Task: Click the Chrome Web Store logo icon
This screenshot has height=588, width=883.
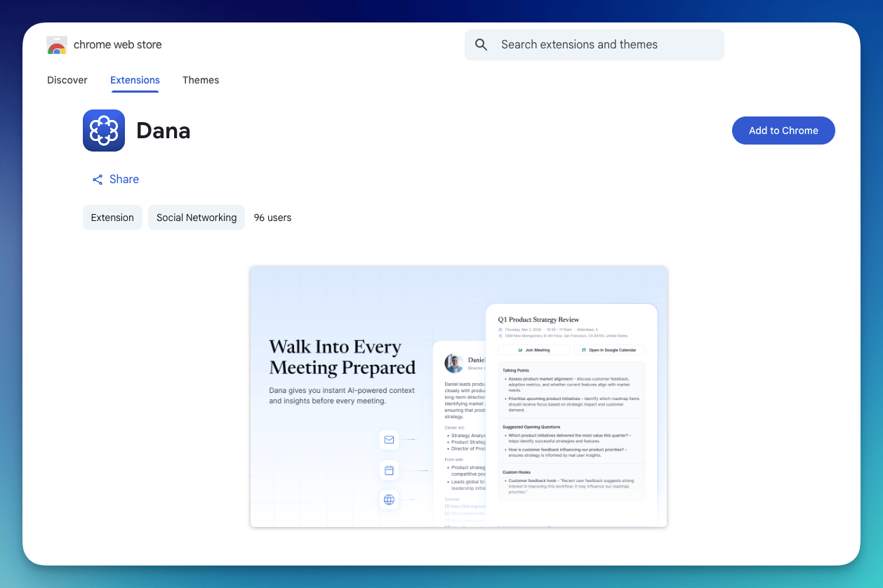Action: tap(57, 45)
